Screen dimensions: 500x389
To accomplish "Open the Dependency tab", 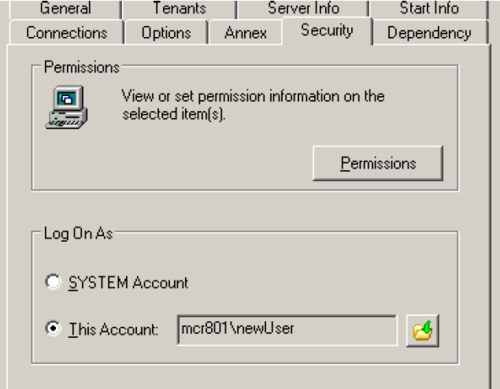I will click(429, 33).
